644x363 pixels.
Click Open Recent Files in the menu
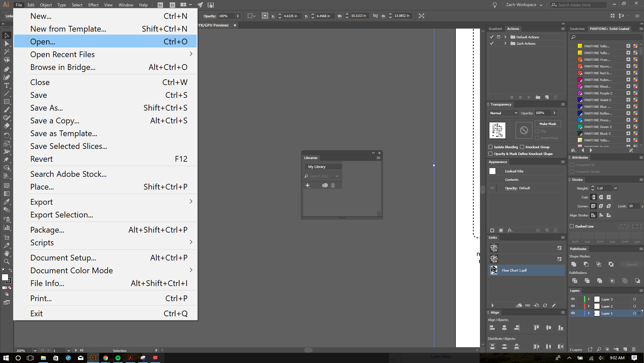(62, 54)
